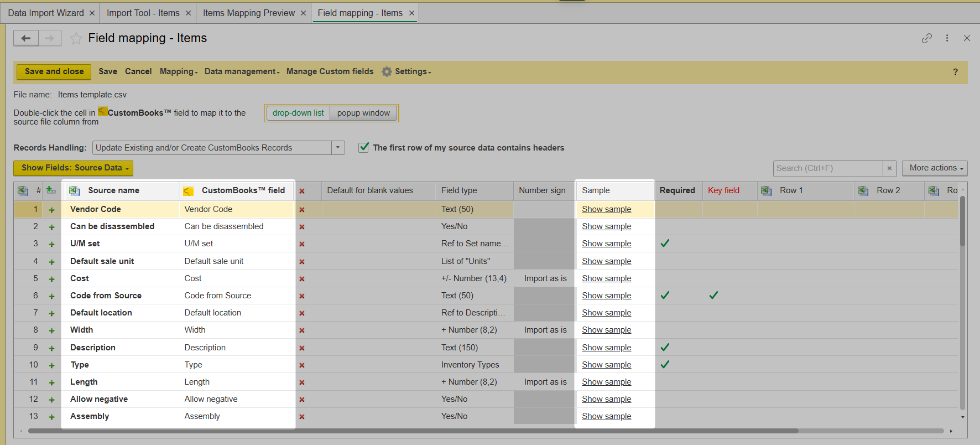Click red x in clear-mapping column header
Screen dimensions: 980x445
[302, 191]
